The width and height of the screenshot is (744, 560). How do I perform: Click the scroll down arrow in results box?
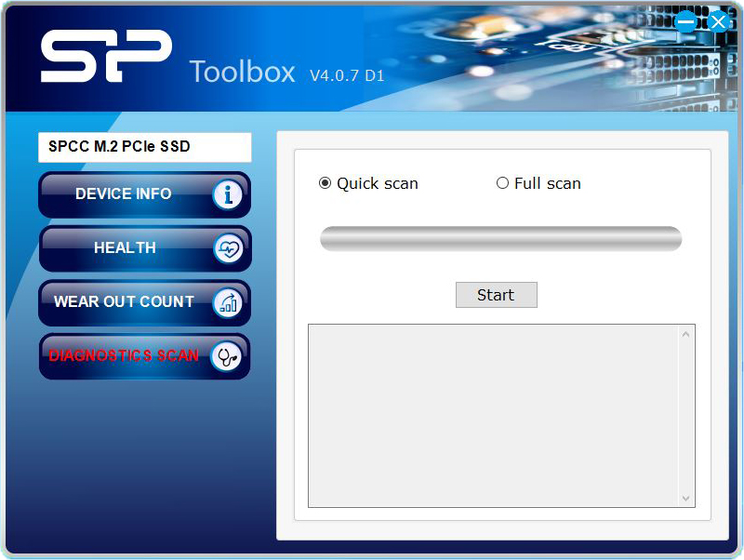point(686,499)
